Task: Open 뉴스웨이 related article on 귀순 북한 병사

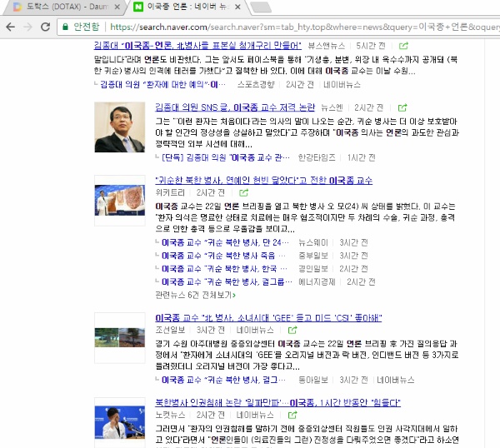Action: pyautogui.click(x=225, y=243)
